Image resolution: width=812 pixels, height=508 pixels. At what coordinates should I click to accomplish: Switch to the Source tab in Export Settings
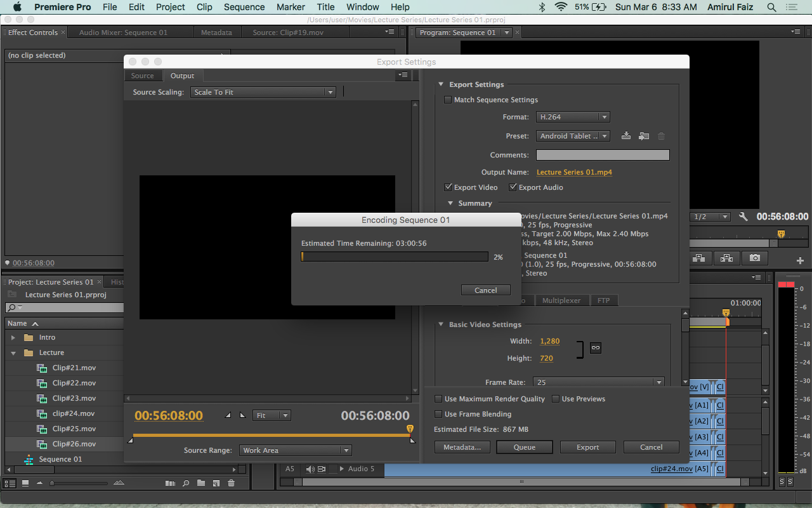pyautogui.click(x=143, y=76)
